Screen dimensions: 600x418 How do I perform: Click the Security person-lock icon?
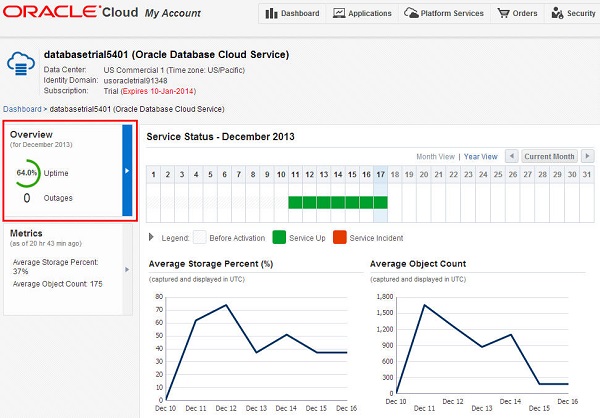(557, 13)
